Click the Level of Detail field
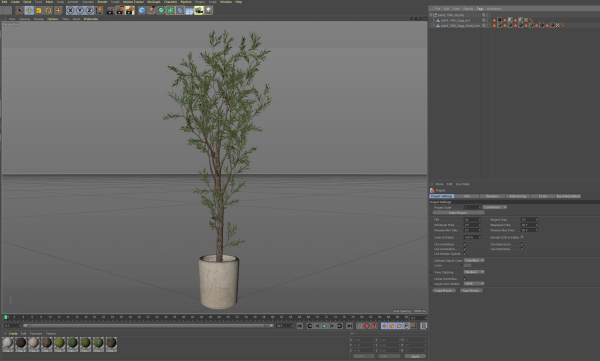This screenshot has height=361, width=600. coord(472,237)
